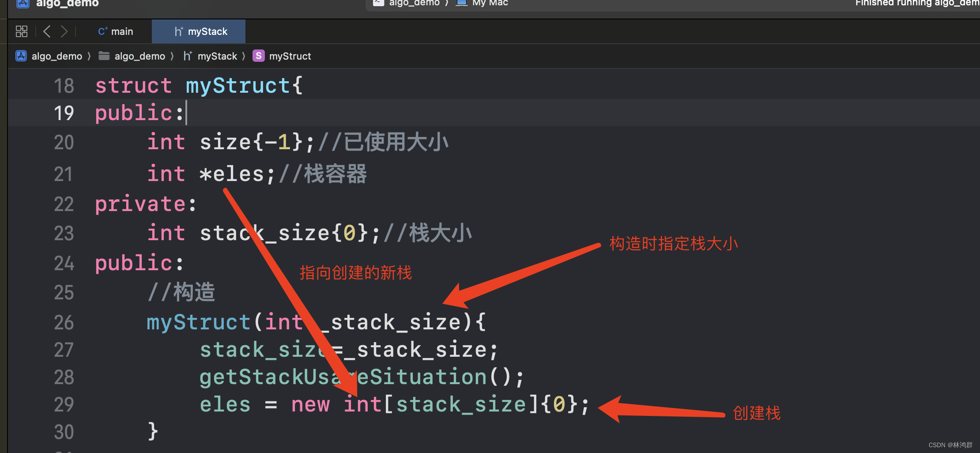This screenshot has height=453, width=980.
Task: Click the myStack breadcrumb label
Action: [x=217, y=56]
